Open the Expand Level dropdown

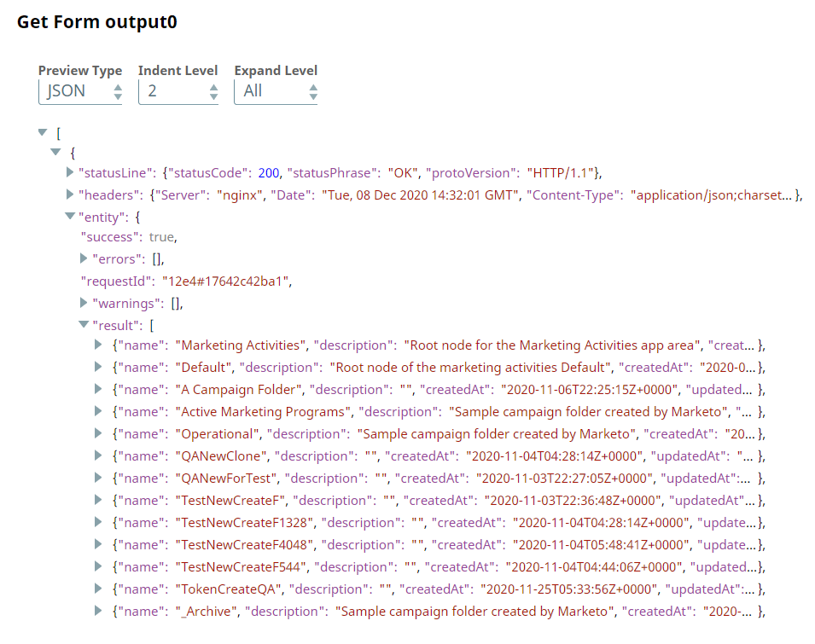pos(276,91)
